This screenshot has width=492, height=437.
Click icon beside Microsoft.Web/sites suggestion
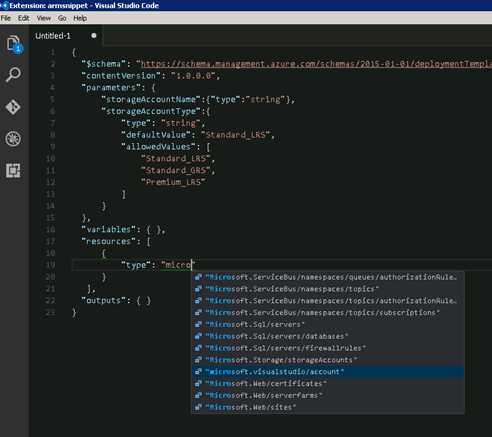pyautogui.click(x=198, y=407)
